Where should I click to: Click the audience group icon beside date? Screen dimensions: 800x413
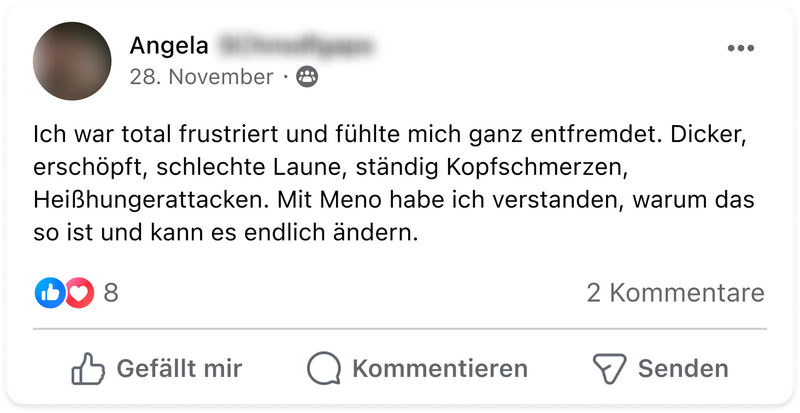[x=308, y=77]
